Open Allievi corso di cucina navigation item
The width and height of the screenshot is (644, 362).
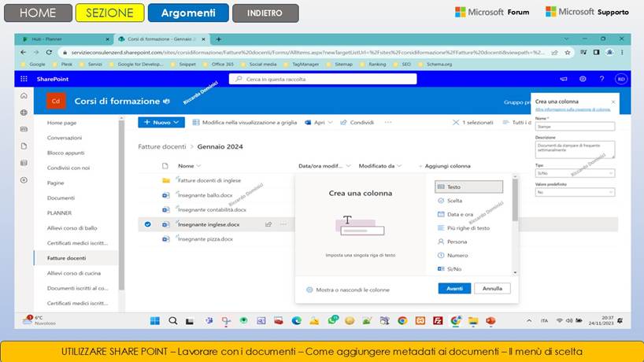[x=74, y=273]
